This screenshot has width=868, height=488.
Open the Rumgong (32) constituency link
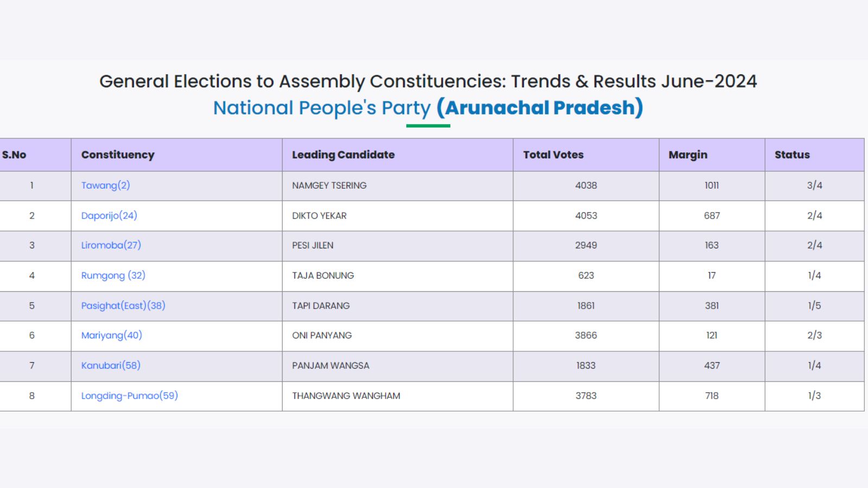(x=113, y=275)
